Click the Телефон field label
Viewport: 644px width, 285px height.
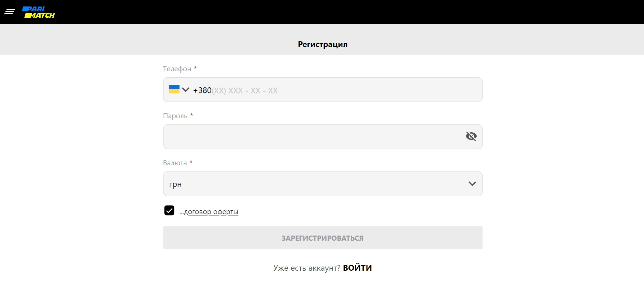tap(177, 69)
